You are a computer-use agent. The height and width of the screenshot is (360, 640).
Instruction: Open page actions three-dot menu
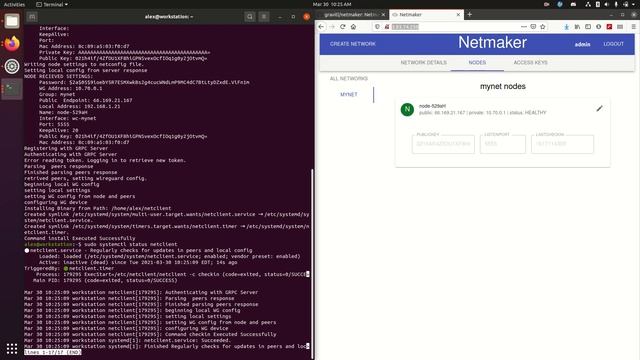tap(524, 27)
